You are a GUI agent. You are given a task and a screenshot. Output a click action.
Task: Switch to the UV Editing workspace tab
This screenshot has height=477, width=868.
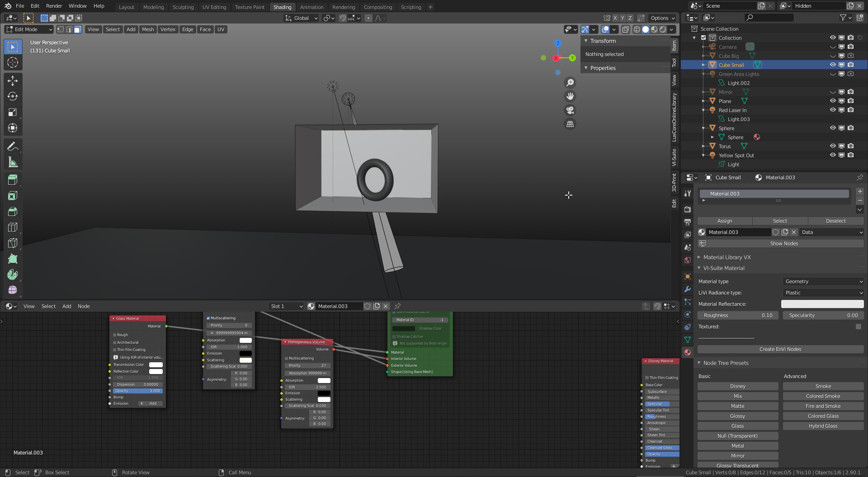(x=214, y=7)
